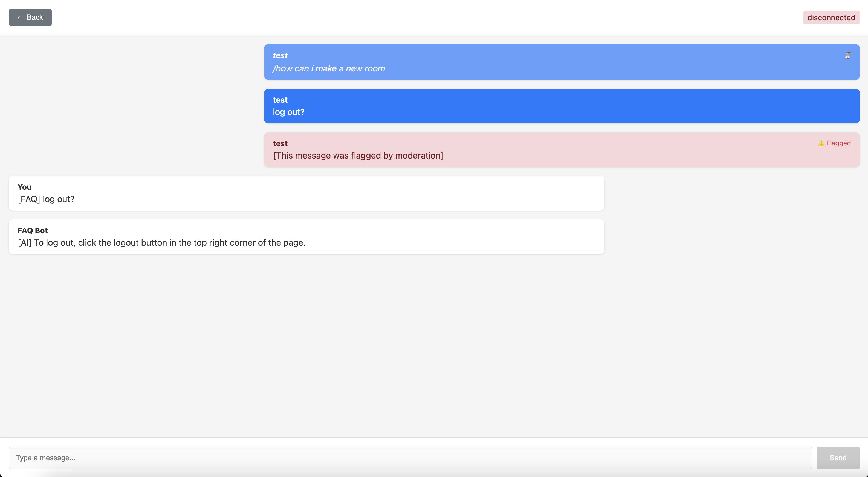Click 'test' sender name on flagged message
Screen dimensions: 868x477
(x=280, y=143)
